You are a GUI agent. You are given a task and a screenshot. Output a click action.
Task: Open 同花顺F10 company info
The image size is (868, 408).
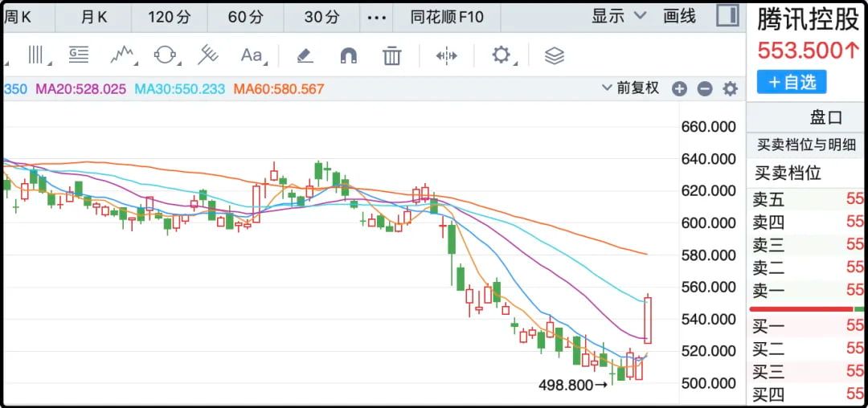(x=447, y=16)
